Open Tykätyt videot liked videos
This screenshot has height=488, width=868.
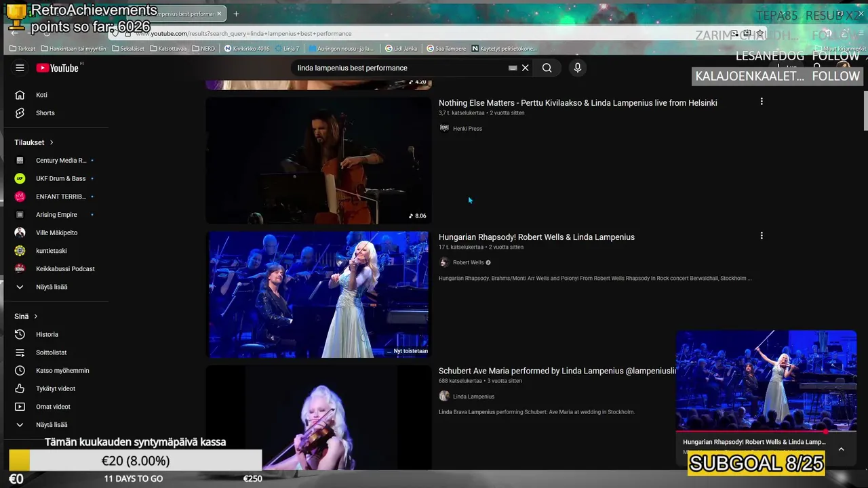tap(56, 388)
